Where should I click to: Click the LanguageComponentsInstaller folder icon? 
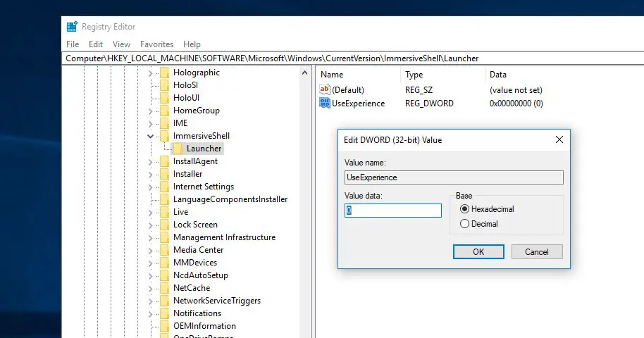click(164, 199)
